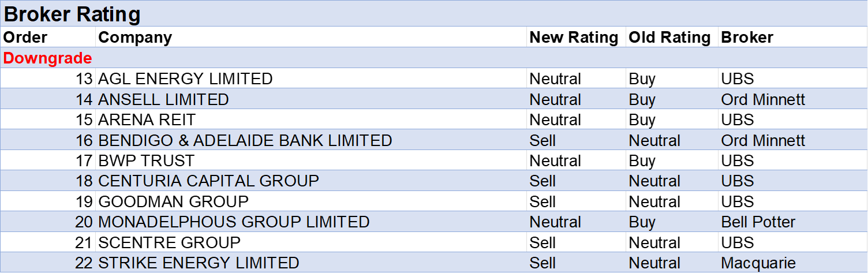Select the CENTURIA CAPITAL GROUP cell
The height and width of the screenshot is (273, 868).
(x=208, y=181)
